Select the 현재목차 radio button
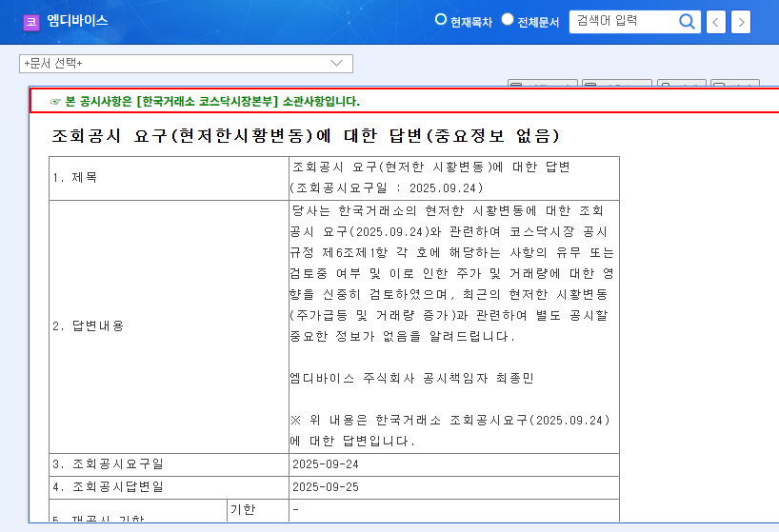The width and height of the screenshot is (779, 532). pos(440,19)
